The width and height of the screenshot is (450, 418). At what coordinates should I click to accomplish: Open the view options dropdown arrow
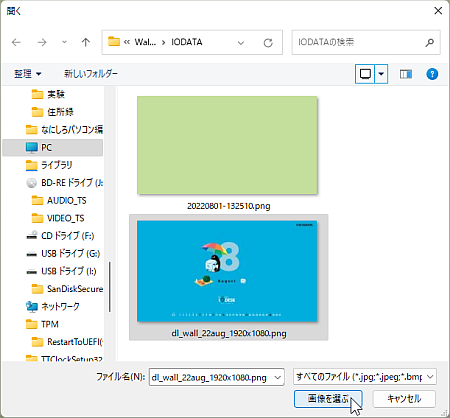[x=381, y=74]
